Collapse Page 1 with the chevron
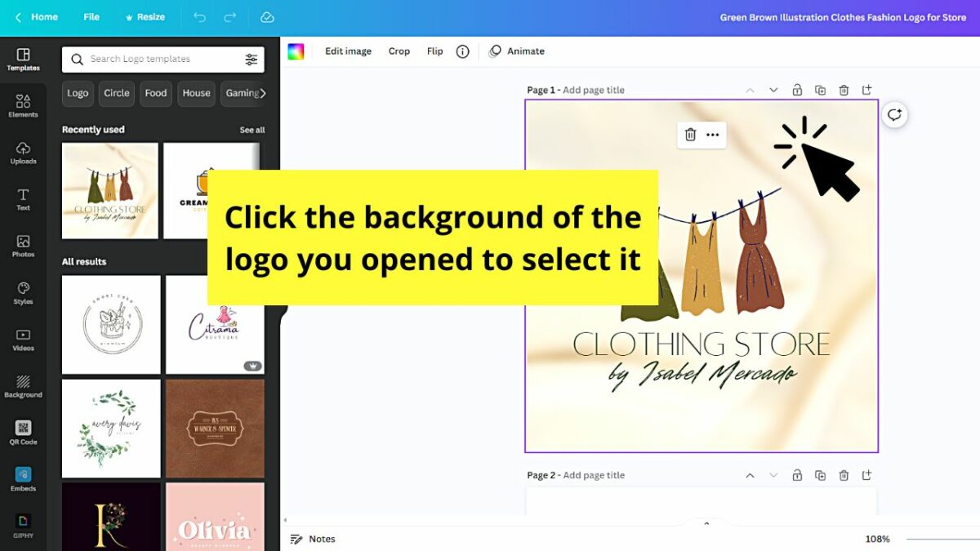The height and width of the screenshot is (551, 980). (750, 90)
